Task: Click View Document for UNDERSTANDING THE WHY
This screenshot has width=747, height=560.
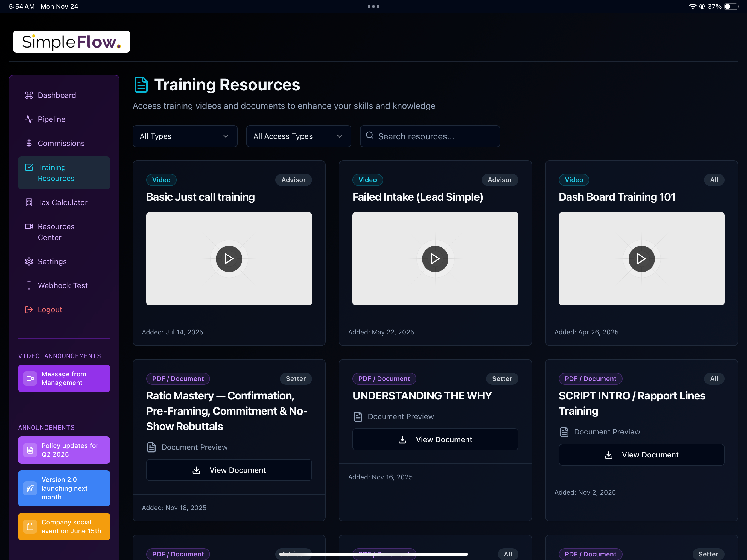Action: coord(435,439)
